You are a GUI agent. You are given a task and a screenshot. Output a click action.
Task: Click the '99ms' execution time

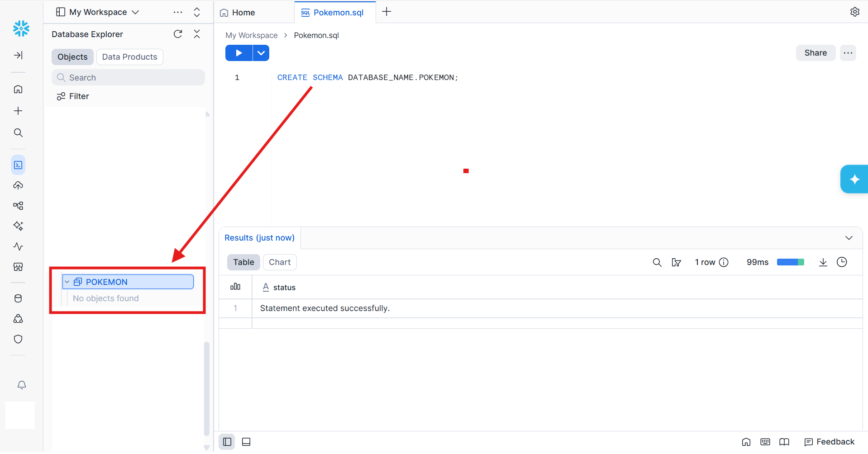tap(758, 262)
